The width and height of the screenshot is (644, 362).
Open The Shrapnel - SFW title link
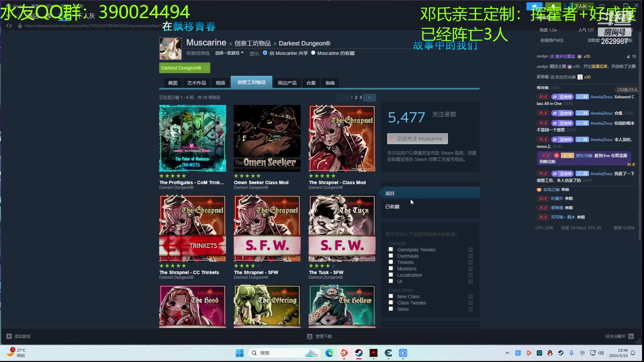[x=256, y=273]
